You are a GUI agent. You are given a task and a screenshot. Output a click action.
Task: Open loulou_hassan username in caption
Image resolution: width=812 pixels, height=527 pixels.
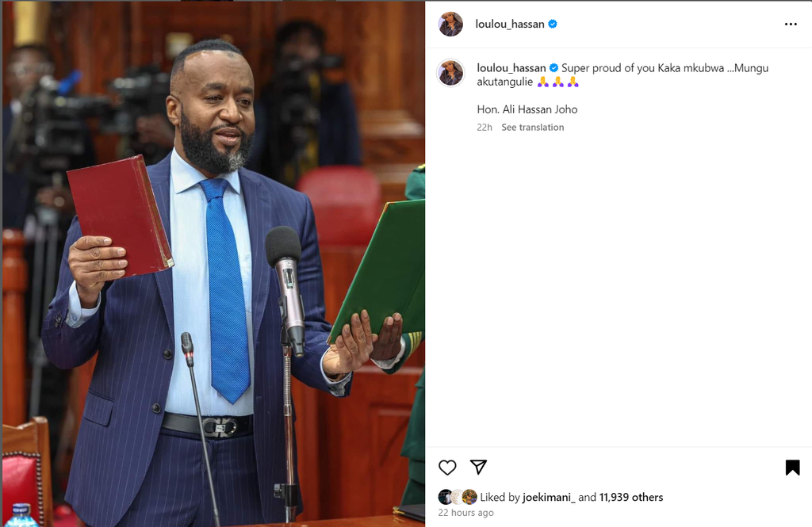pyautogui.click(x=511, y=68)
